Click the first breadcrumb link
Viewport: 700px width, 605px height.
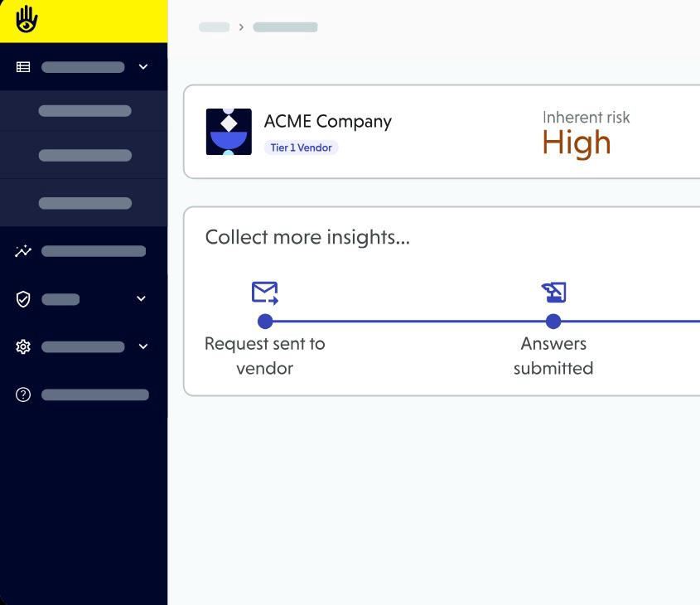coord(214,27)
